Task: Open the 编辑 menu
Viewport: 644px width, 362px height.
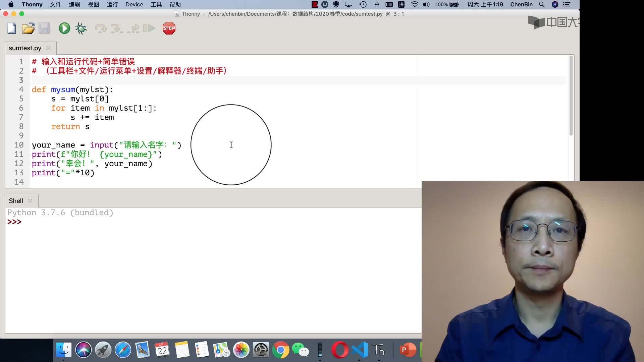Action: click(74, 4)
